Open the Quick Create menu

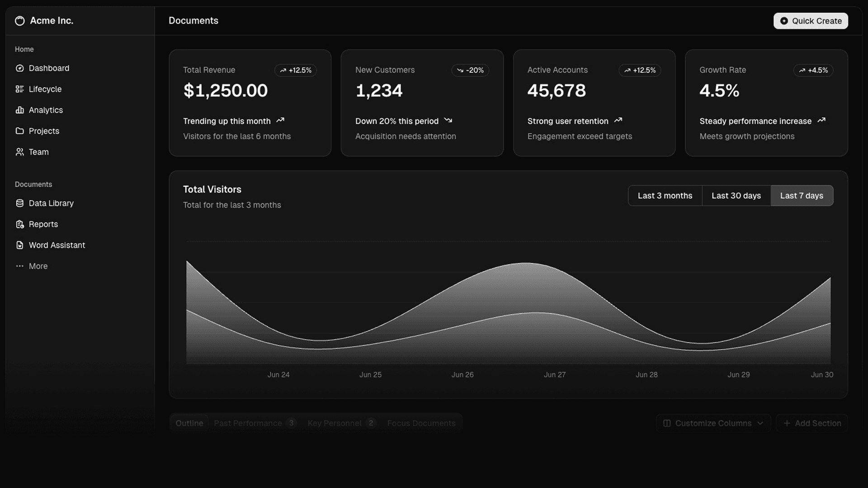(810, 21)
